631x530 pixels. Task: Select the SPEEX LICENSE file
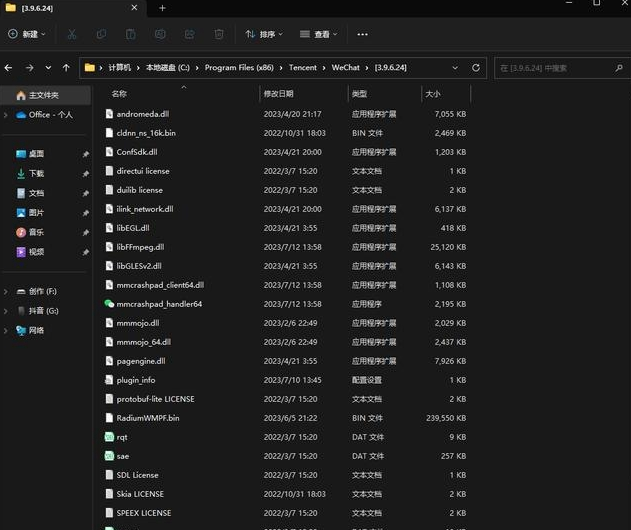pyautogui.click(x=285, y=513)
